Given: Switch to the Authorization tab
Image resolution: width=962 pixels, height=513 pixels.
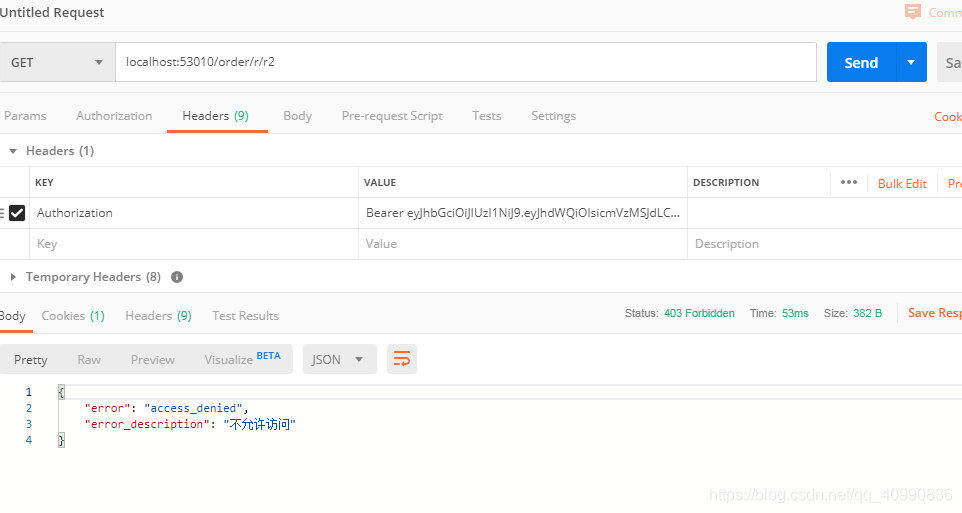Looking at the screenshot, I should click(114, 116).
